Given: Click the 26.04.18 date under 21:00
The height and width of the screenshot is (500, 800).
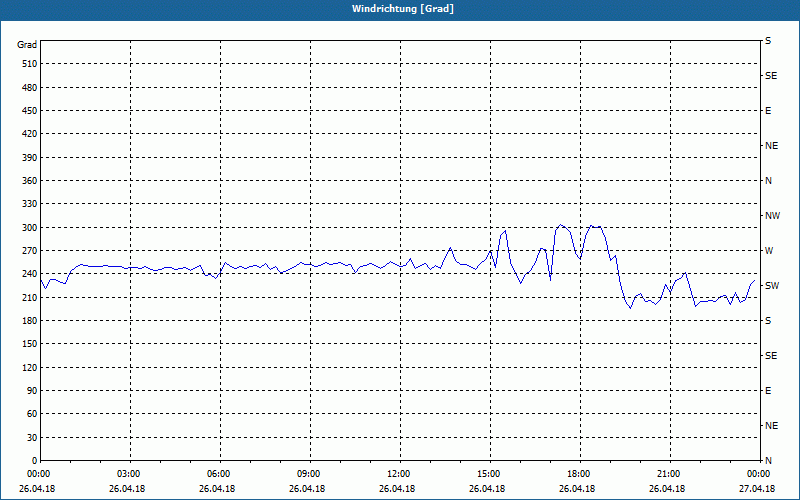Looking at the screenshot, I should pos(667,488).
